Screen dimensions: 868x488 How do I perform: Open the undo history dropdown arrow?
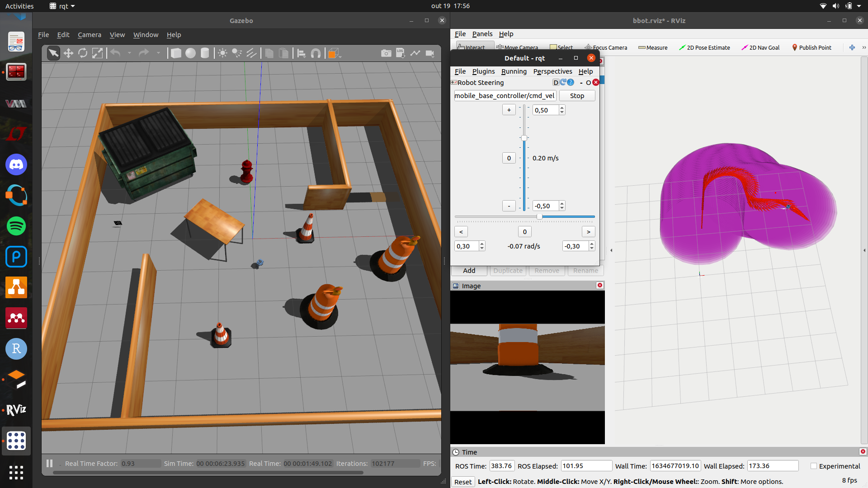pyautogui.click(x=129, y=53)
